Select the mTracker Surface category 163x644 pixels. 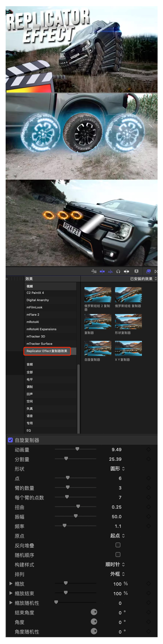pyautogui.click(x=50, y=344)
